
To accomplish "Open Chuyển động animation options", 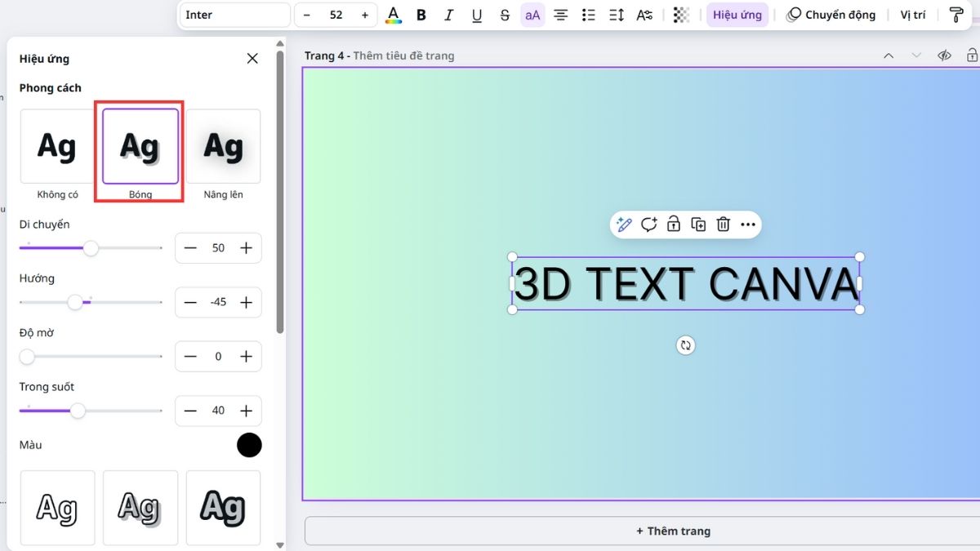I will (x=831, y=15).
